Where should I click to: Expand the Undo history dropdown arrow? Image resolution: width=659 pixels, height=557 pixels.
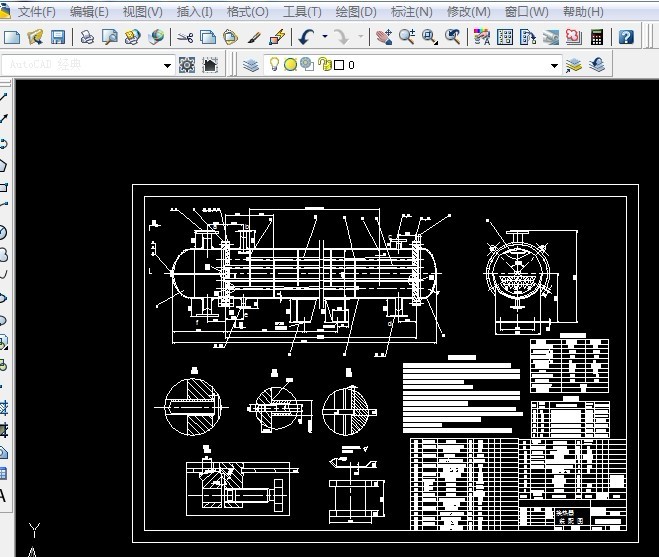[x=324, y=37]
